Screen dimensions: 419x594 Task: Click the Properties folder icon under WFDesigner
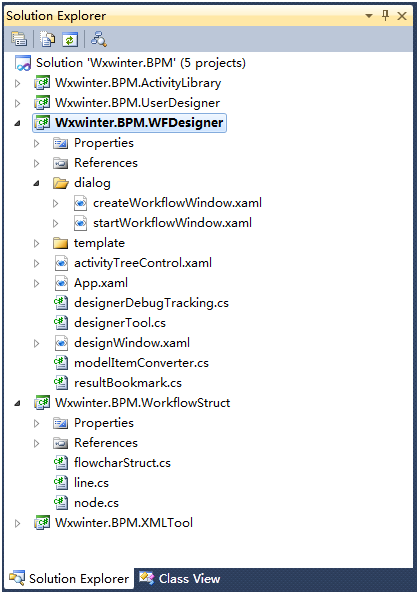coord(61,143)
